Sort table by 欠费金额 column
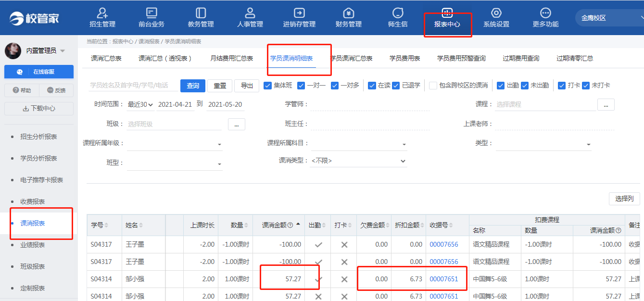The height and width of the screenshot is (301, 644). click(388, 225)
